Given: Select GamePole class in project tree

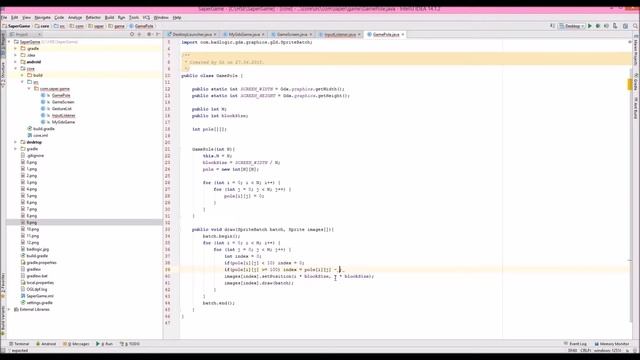Looking at the screenshot, I should 61,95.
